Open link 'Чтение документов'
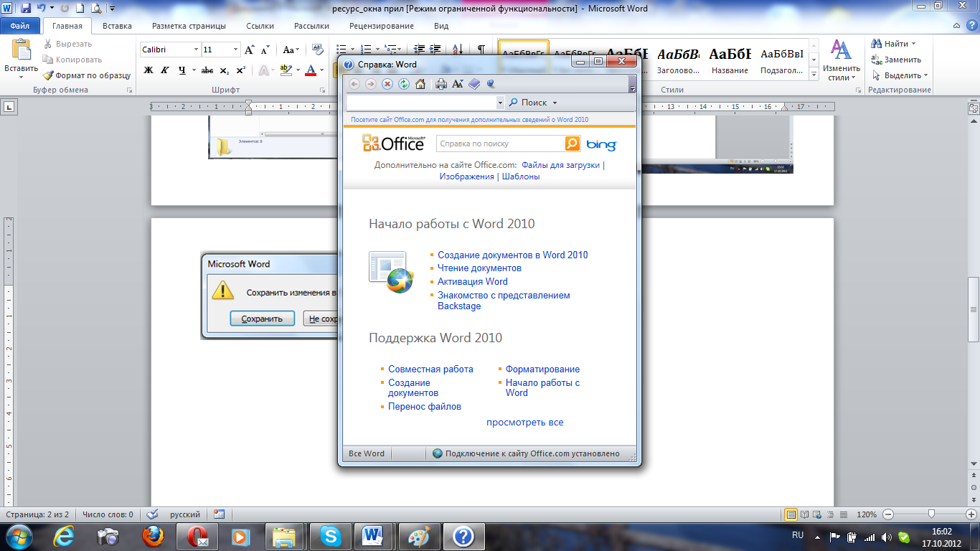Screen dimensions: 980x551 pyautogui.click(x=479, y=268)
